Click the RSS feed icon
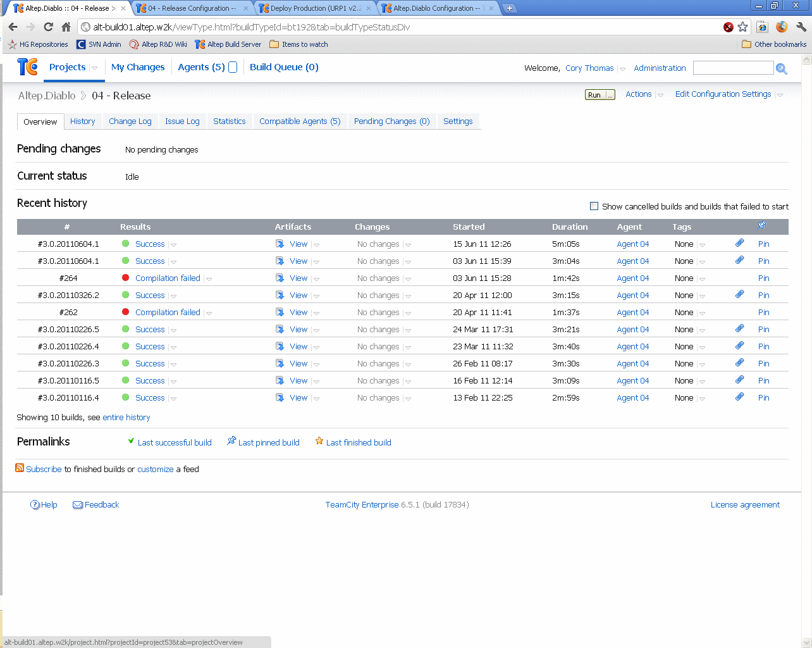 point(20,468)
